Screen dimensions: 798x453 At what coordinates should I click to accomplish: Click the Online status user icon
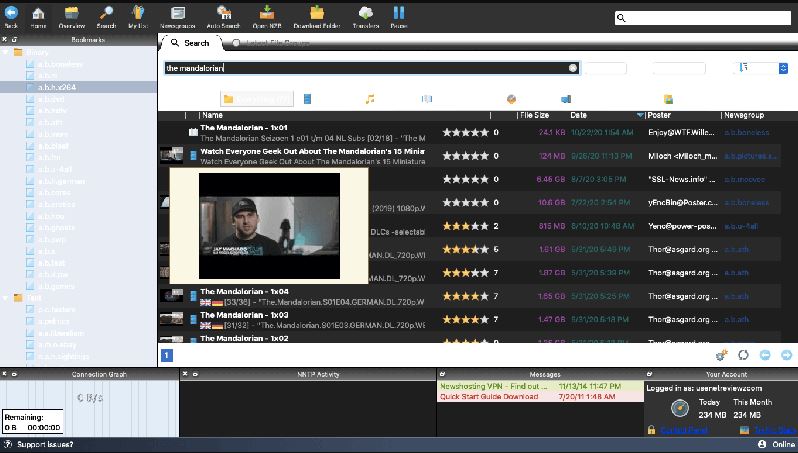[x=762, y=444]
